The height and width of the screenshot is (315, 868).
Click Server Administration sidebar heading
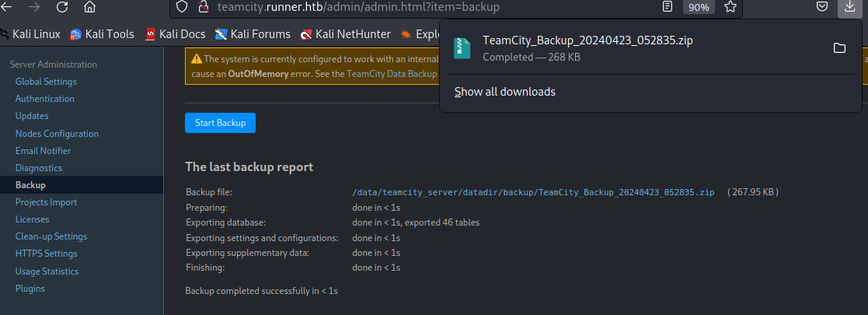pyautogui.click(x=54, y=65)
